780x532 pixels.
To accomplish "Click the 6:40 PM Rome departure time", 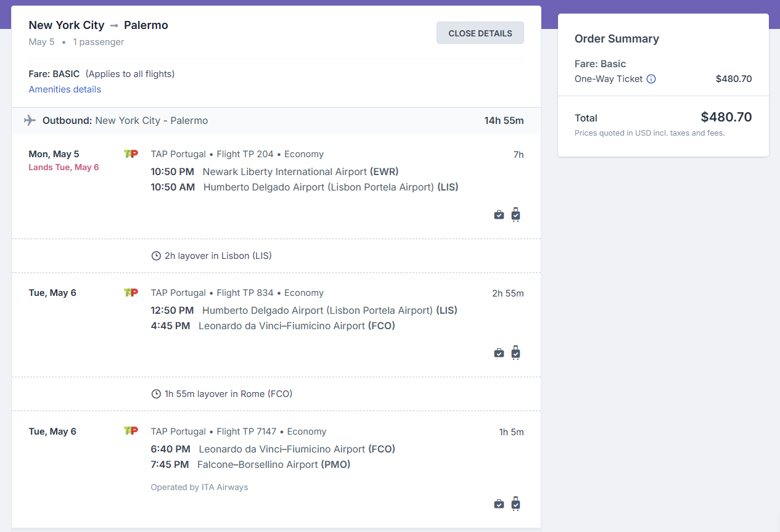I will coord(170,449).
